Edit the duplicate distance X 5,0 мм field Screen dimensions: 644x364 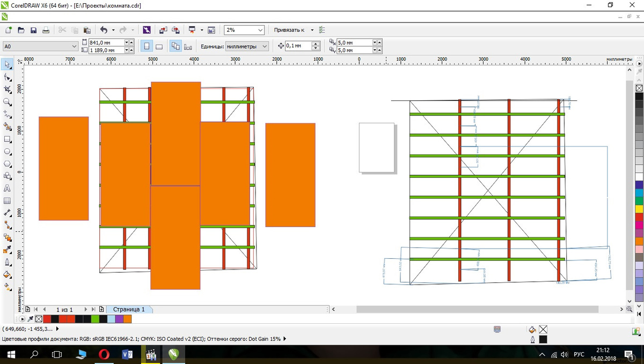(354, 42)
